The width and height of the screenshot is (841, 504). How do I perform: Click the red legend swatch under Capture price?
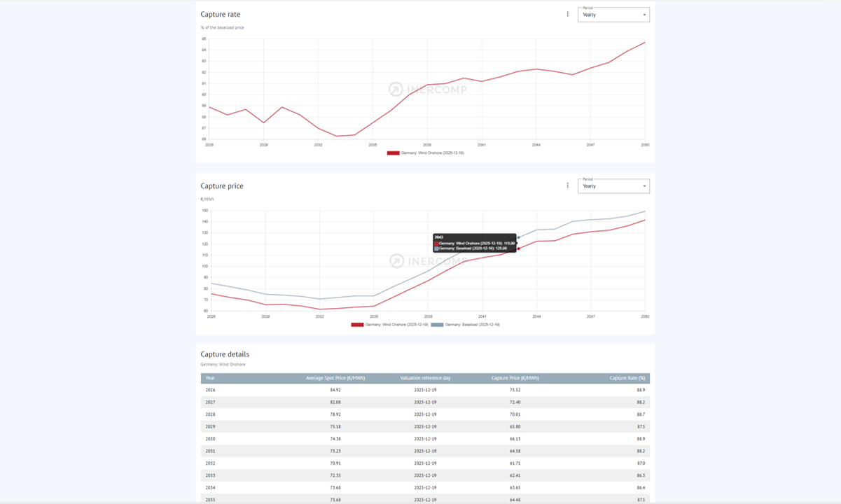click(357, 325)
